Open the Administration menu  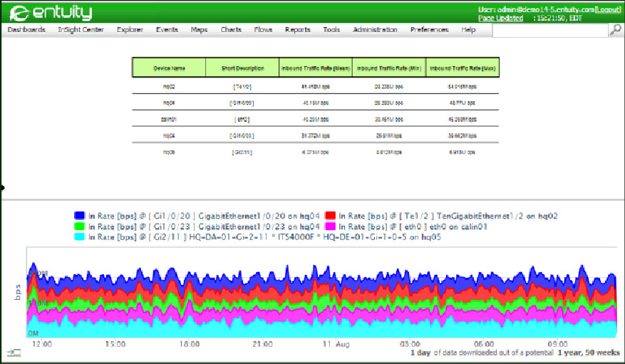(x=375, y=29)
